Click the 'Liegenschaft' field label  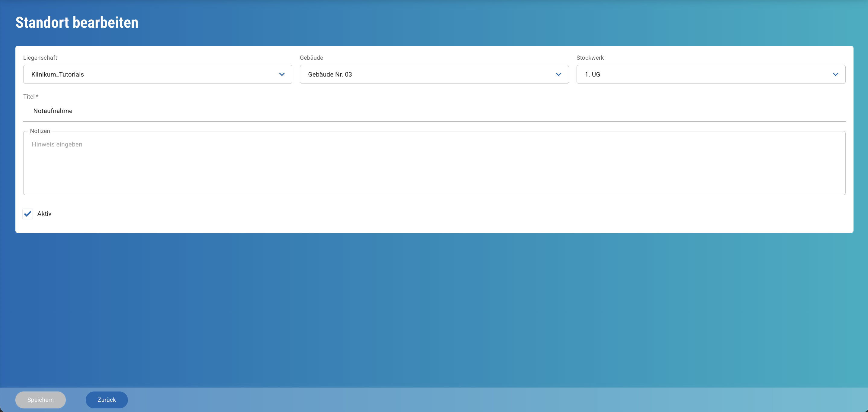point(40,58)
